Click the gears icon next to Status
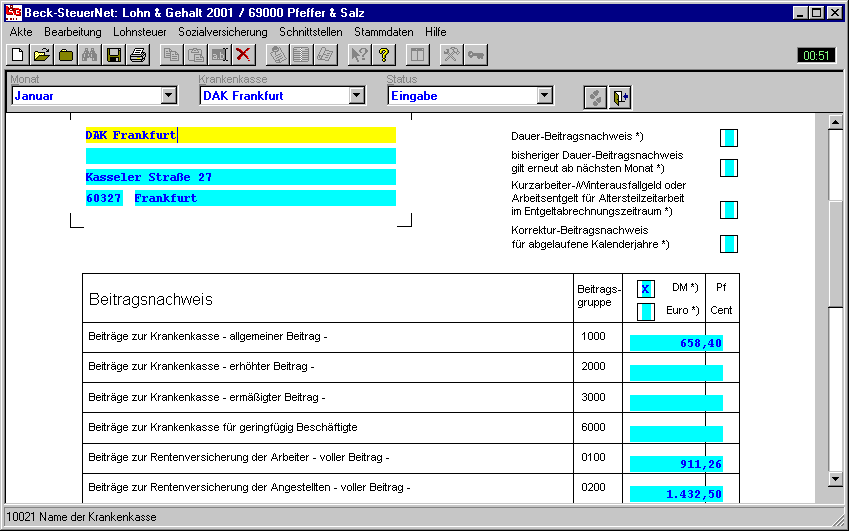Image resolution: width=849 pixels, height=531 pixels. [595, 97]
